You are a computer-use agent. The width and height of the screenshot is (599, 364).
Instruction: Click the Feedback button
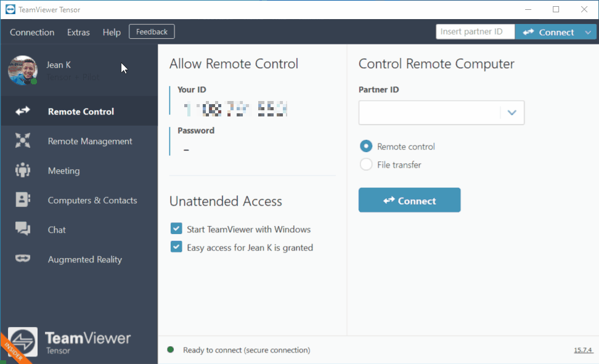152,31
